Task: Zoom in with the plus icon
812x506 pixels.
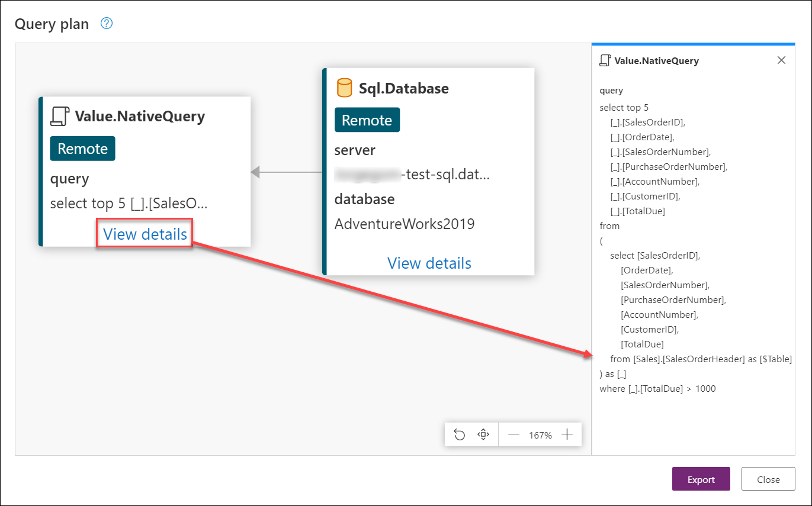Action: point(567,435)
